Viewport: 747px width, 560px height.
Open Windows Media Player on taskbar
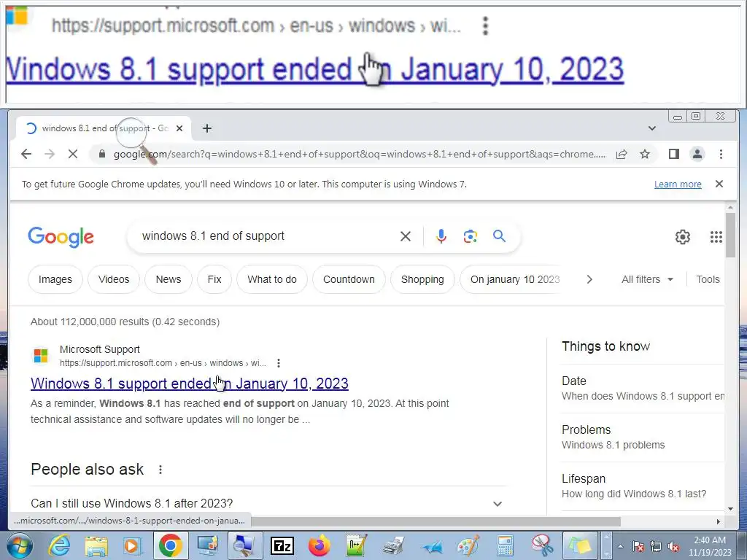pos(132,545)
